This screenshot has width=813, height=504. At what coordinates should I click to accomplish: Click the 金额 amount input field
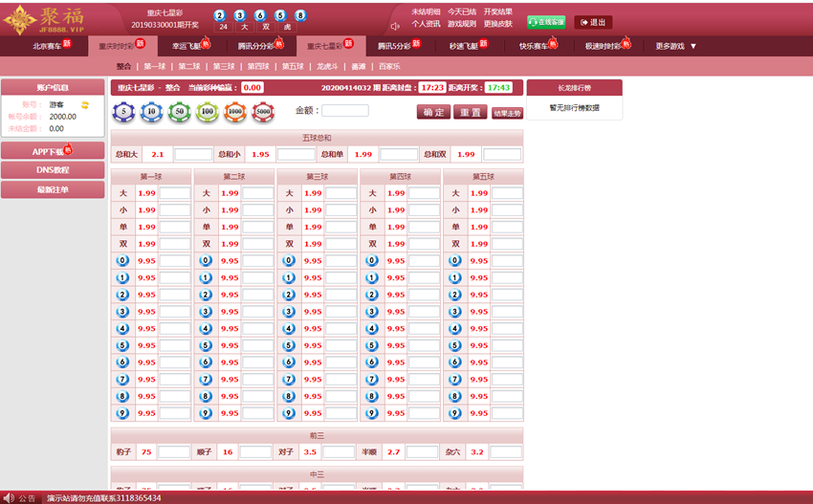(x=344, y=111)
